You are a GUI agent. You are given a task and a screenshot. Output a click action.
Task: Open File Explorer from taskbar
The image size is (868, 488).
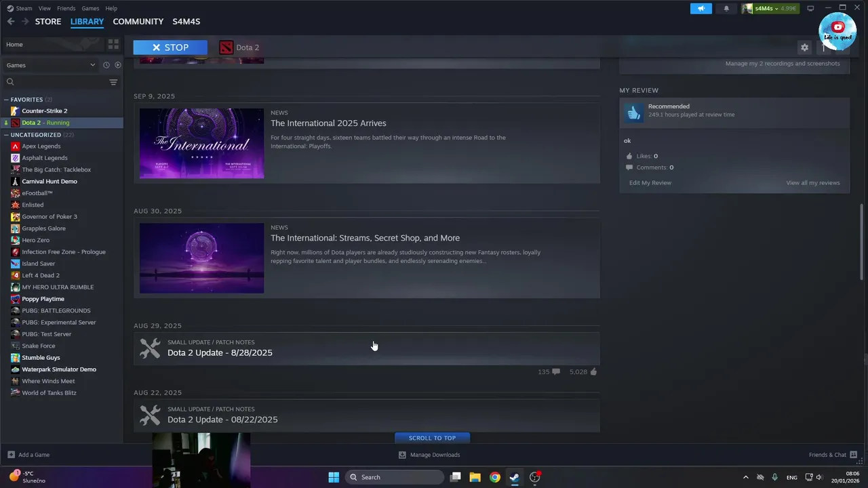(475, 477)
